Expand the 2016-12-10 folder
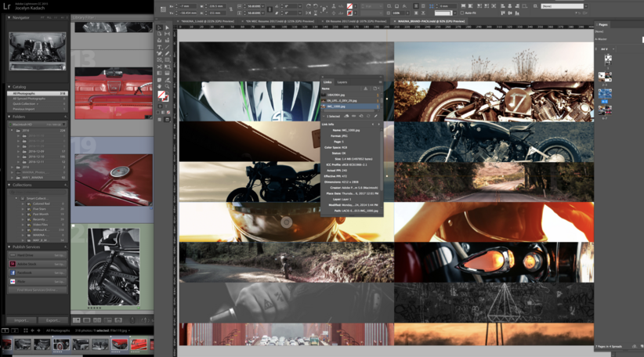The height and width of the screenshot is (357, 644). [x=18, y=157]
